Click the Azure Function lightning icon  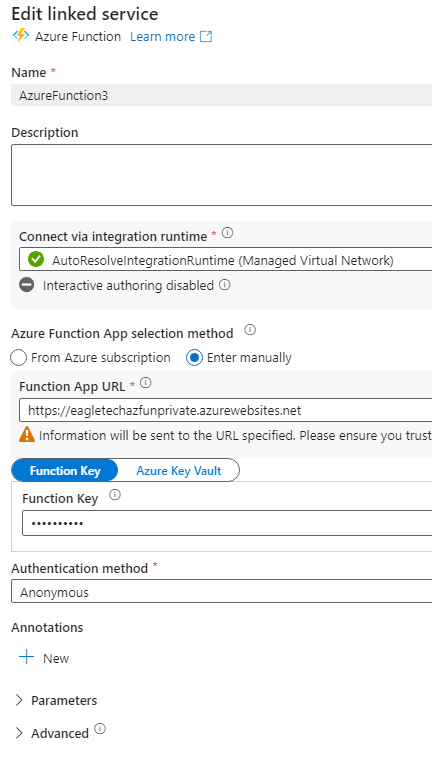click(21, 36)
